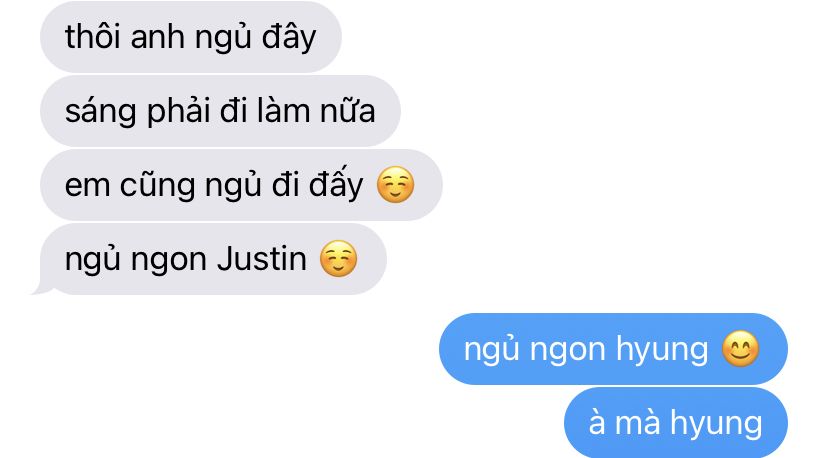The width and height of the screenshot is (828, 458).
Task: Click the smiling emoji in the blue bubble
Action: (x=740, y=349)
